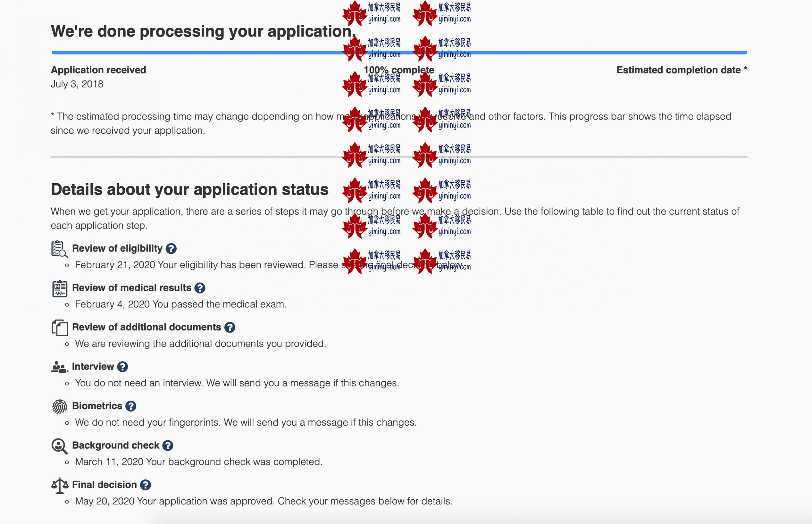Click the interview people icon
The width and height of the screenshot is (812, 524).
pos(59,367)
